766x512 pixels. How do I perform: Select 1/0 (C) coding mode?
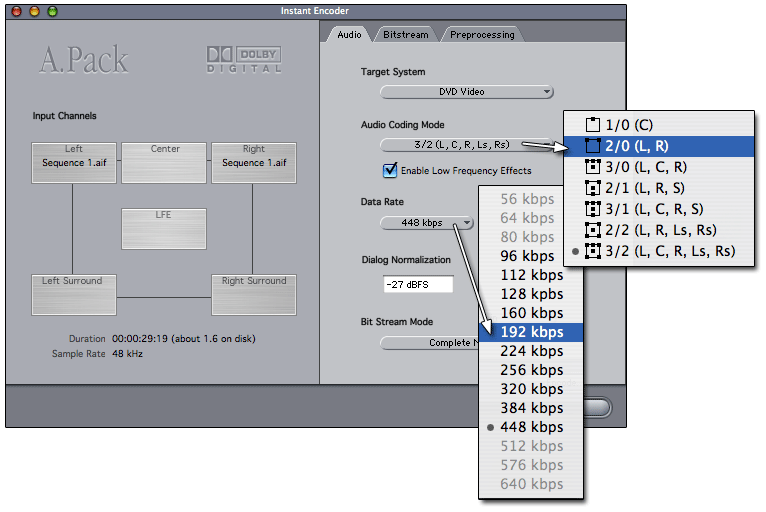[659, 125]
